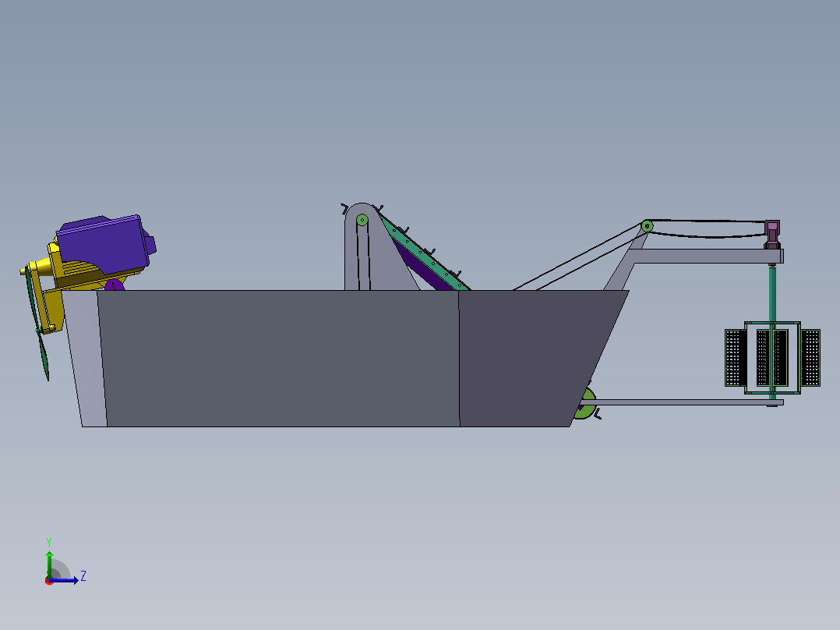Pick the green pulley atop conveyor tower
840x630 pixels.
[x=362, y=220]
